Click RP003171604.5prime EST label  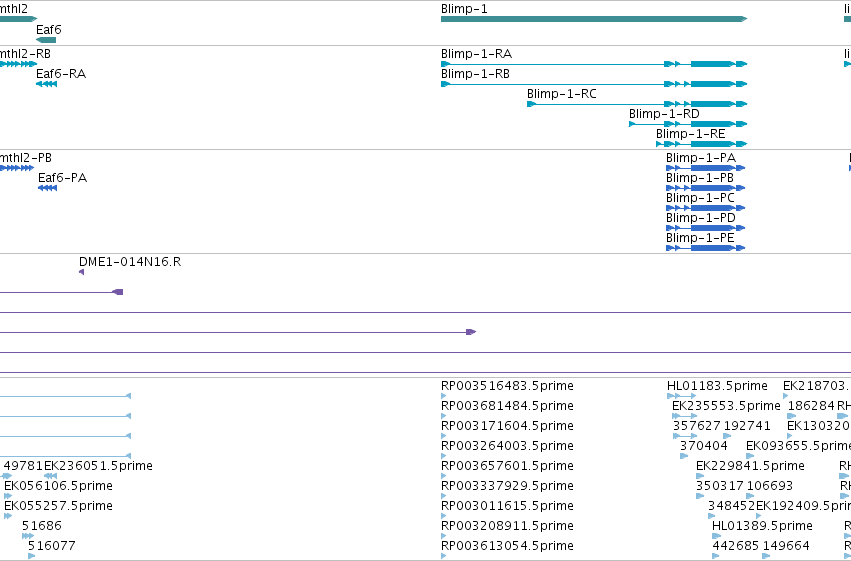pos(507,426)
